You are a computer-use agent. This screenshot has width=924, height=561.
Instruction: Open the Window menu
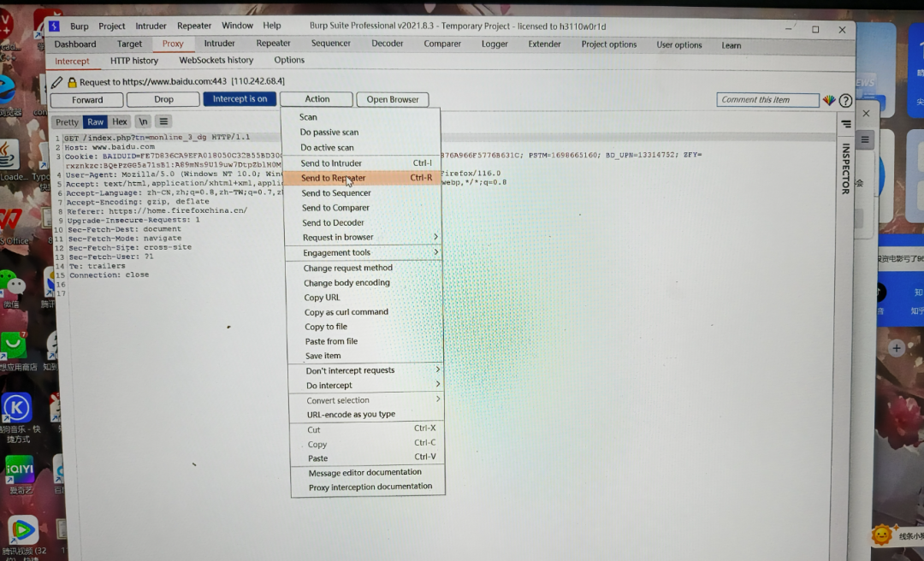coord(237,26)
